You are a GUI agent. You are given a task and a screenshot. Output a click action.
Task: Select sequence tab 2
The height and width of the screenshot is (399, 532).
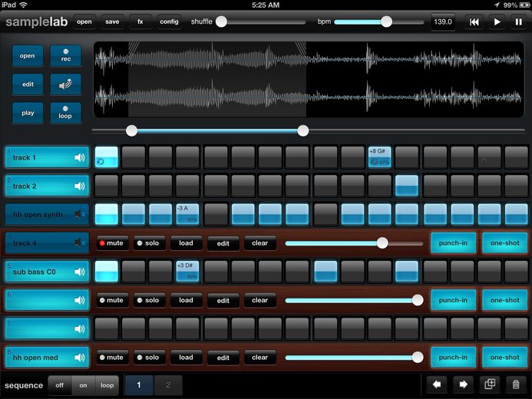pos(168,384)
